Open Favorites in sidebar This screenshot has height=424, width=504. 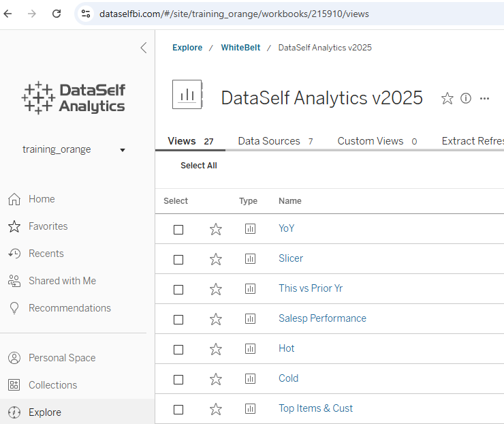click(48, 226)
